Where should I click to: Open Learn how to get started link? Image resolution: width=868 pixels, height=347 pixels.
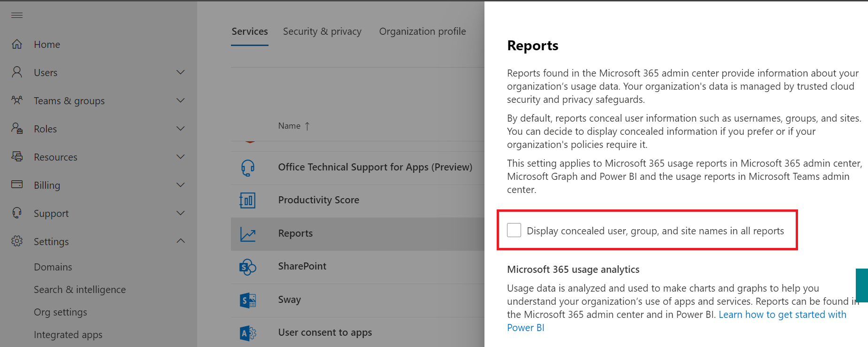pyautogui.click(x=782, y=315)
